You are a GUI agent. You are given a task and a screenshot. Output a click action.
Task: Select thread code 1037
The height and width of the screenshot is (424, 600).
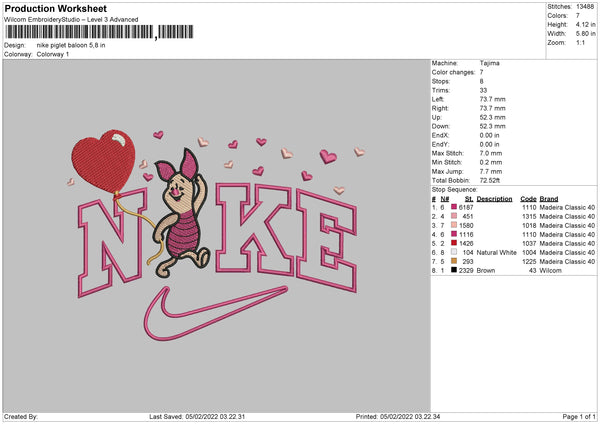pos(529,243)
